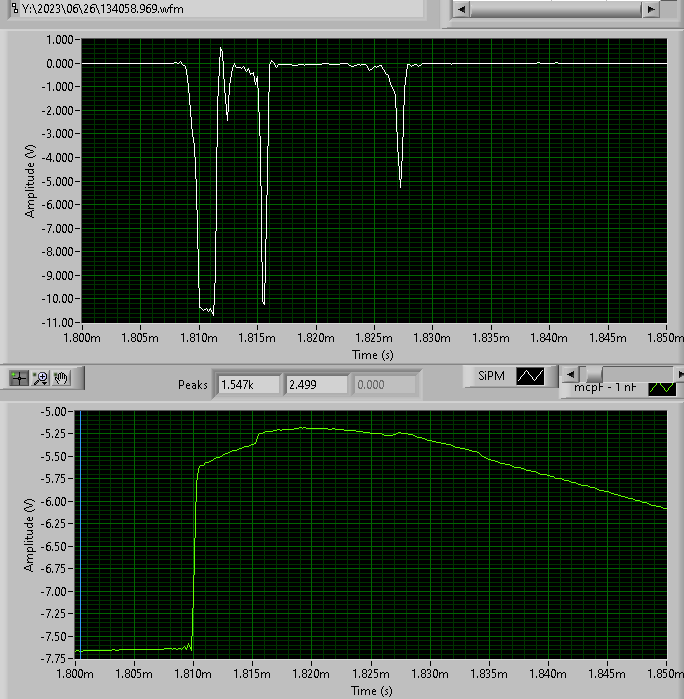684x699 pixels.
Task: Click the green trace plateau peak near 1.820m
Action: [x=304, y=428]
